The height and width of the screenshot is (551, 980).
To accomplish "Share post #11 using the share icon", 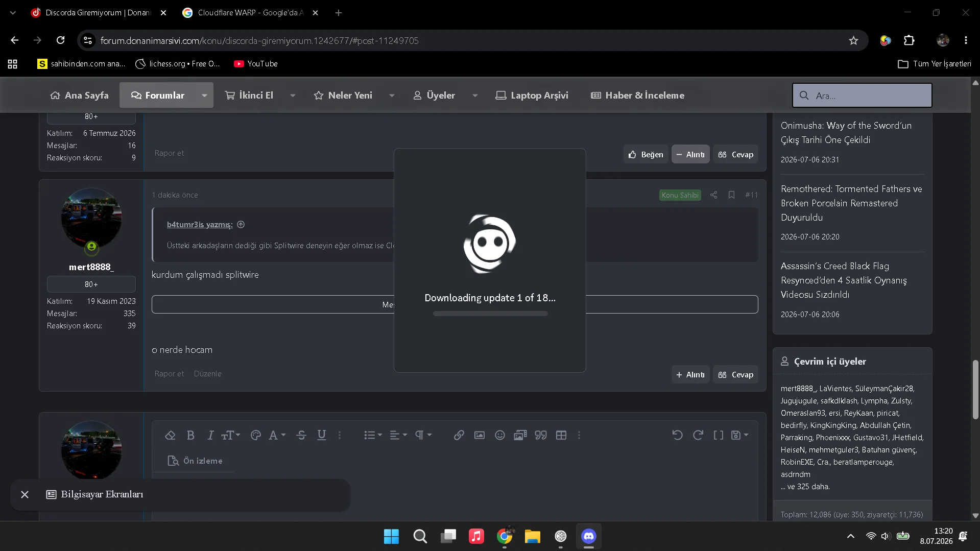I will coord(713,195).
